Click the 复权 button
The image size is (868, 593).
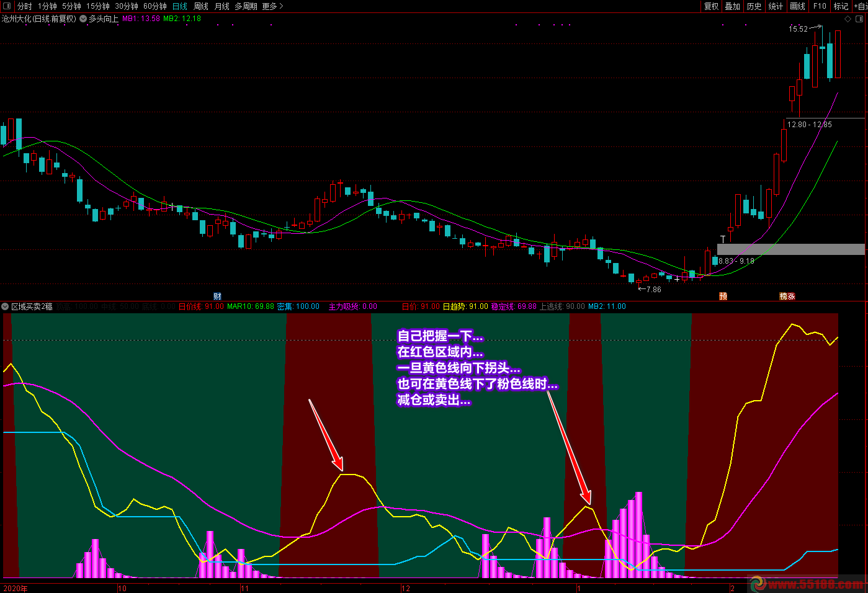(711, 6)
